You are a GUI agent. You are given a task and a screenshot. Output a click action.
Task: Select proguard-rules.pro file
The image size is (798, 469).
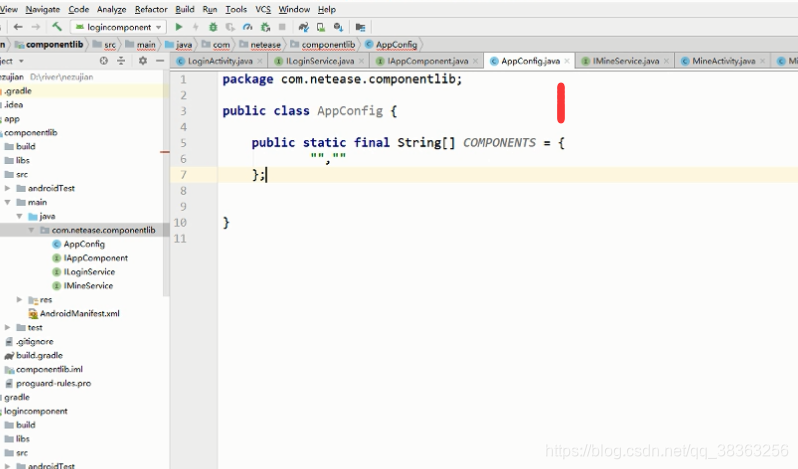[48, 384]
